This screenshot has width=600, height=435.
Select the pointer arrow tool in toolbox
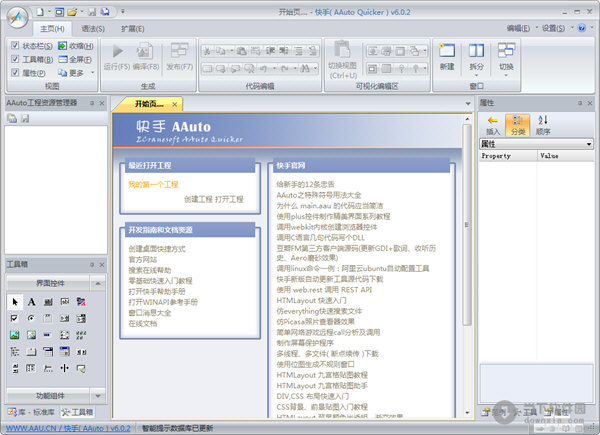pyautogui.click(x=15, y=302)
